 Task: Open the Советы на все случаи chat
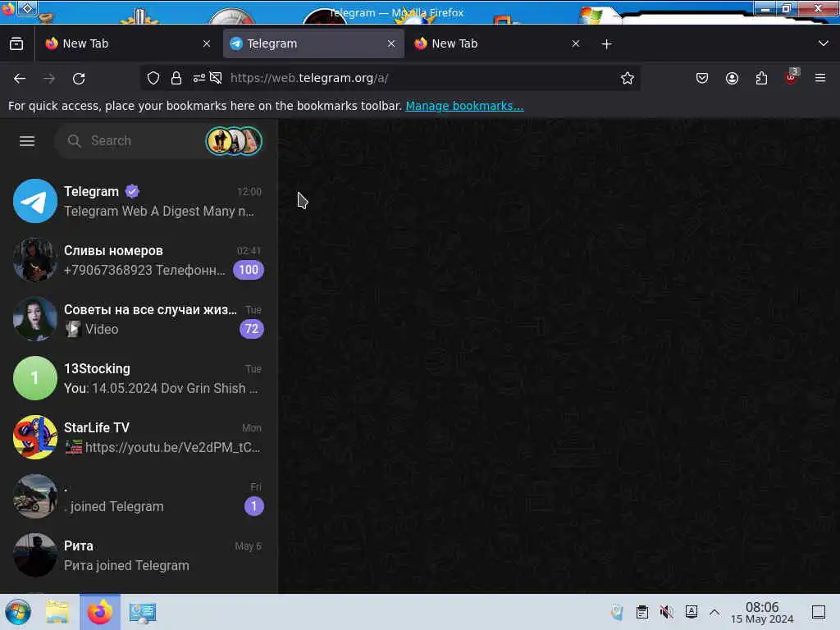[139, 319]
